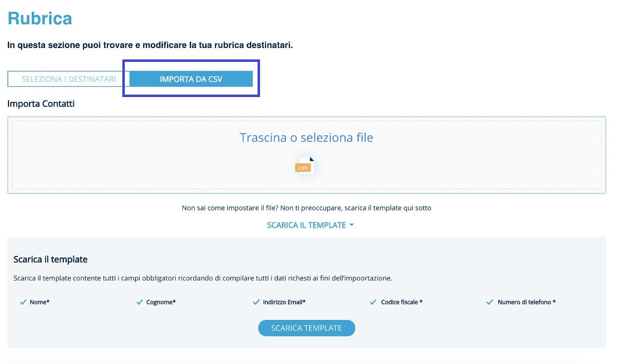This screenshot has height=364, width=634.
Task: Click the checkmark by Numero di telefono
Action: coord(490,302)
